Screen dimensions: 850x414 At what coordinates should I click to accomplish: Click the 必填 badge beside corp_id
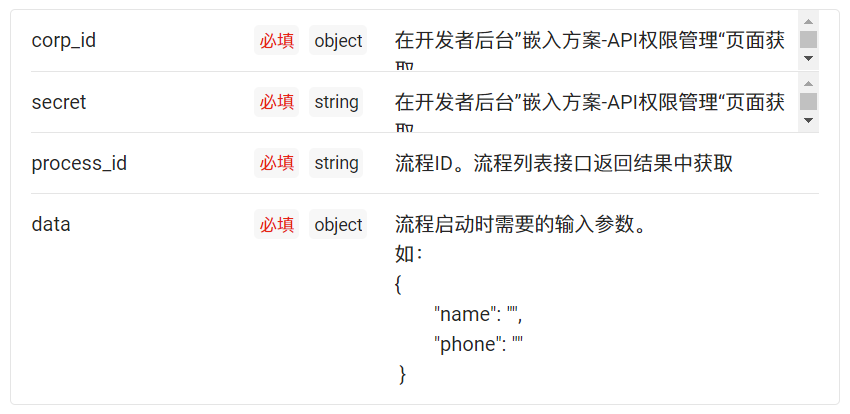(276, 40)
